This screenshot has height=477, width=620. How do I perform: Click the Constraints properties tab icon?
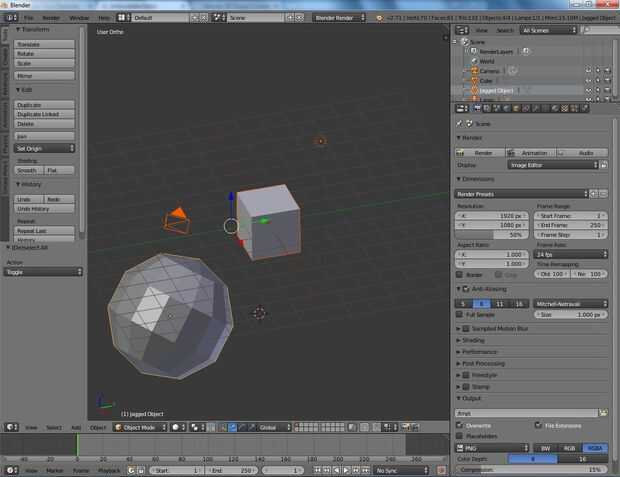(526, 108)
